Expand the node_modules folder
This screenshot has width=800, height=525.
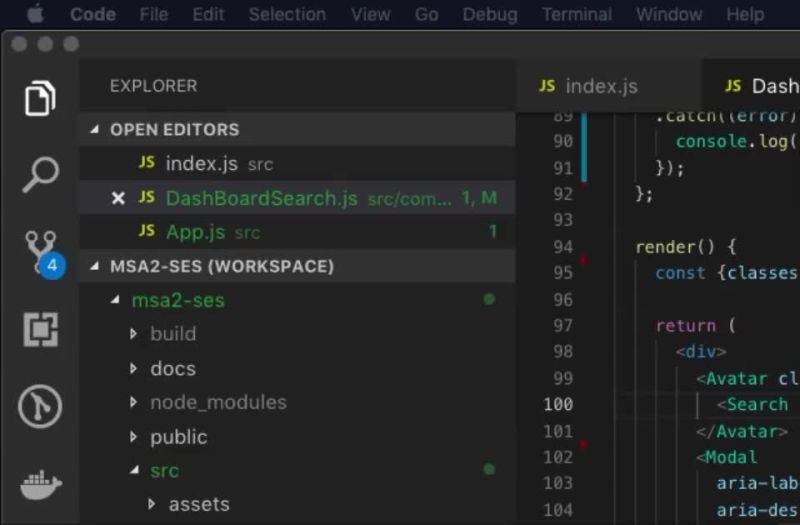[133, 403]
